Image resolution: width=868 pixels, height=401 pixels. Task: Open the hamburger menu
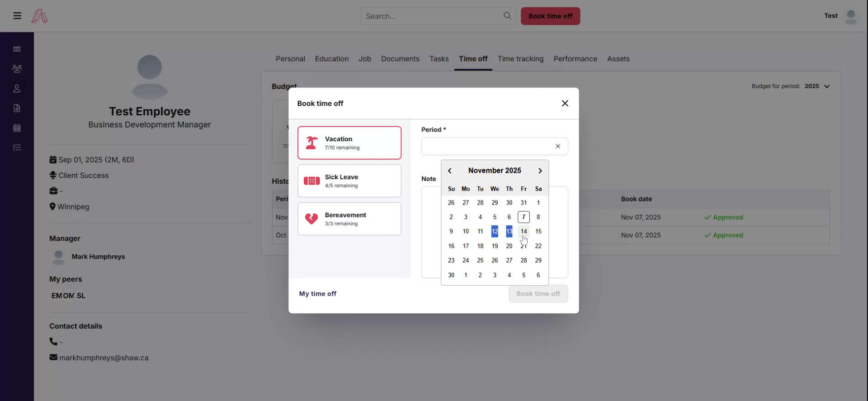pyautogui.click(x=17, y=16)
